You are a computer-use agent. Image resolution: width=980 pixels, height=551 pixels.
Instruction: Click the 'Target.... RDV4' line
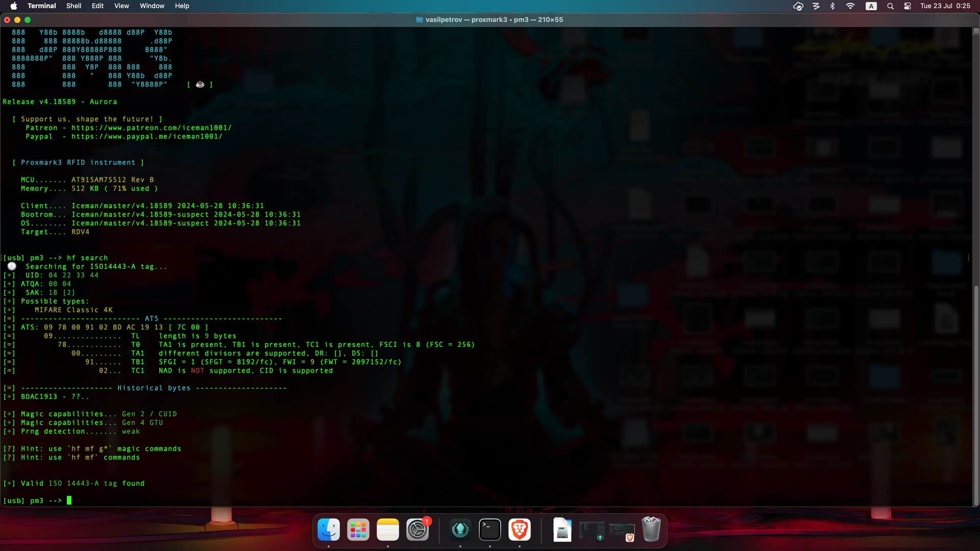pos(55,232)
